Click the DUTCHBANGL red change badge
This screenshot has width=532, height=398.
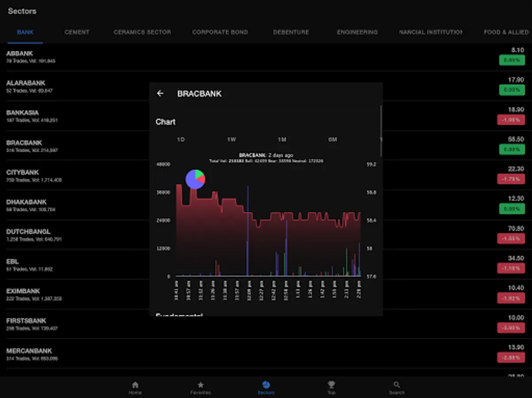coord(511,238)
